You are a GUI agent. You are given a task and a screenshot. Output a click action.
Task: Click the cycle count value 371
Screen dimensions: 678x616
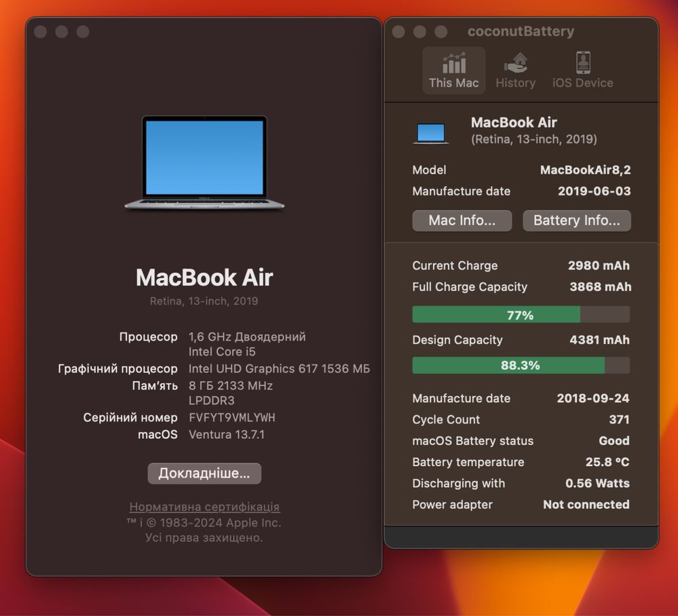619,419
